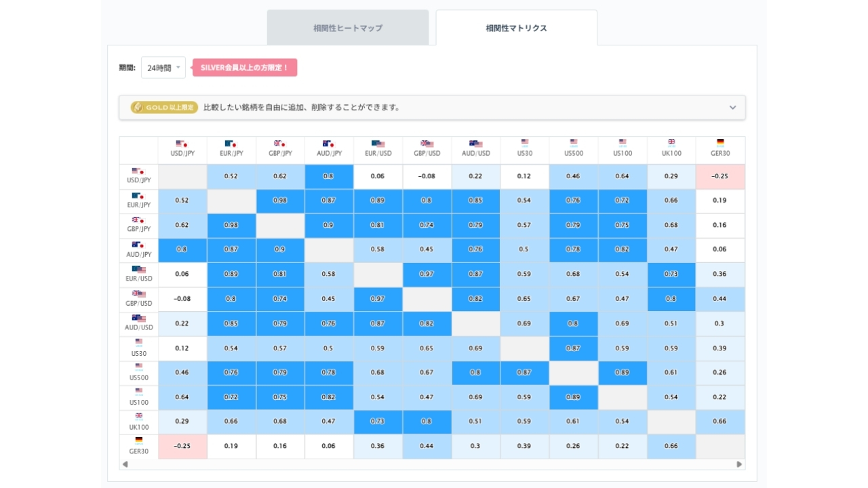The image size is (868, 488).
Task: Click the UK100 column header flag
Action: coord(671,142)
